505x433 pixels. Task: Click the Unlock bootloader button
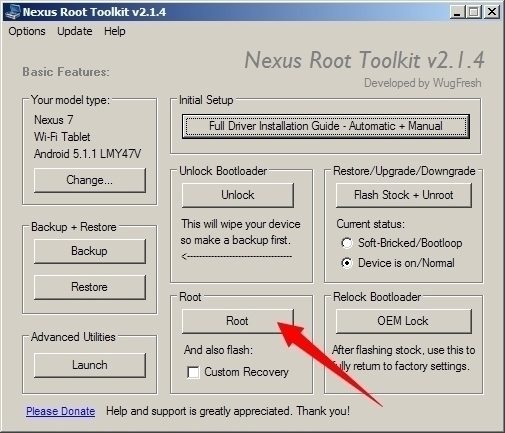[x=238, y=195]
